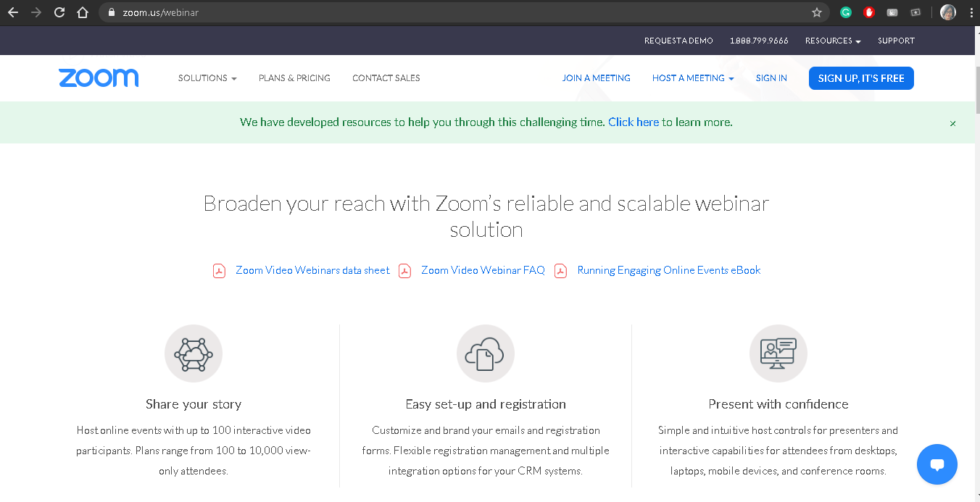Click the Sign Up, It's Free button
The width and height of the screenshot is (980, 502).
pos(861,78)
